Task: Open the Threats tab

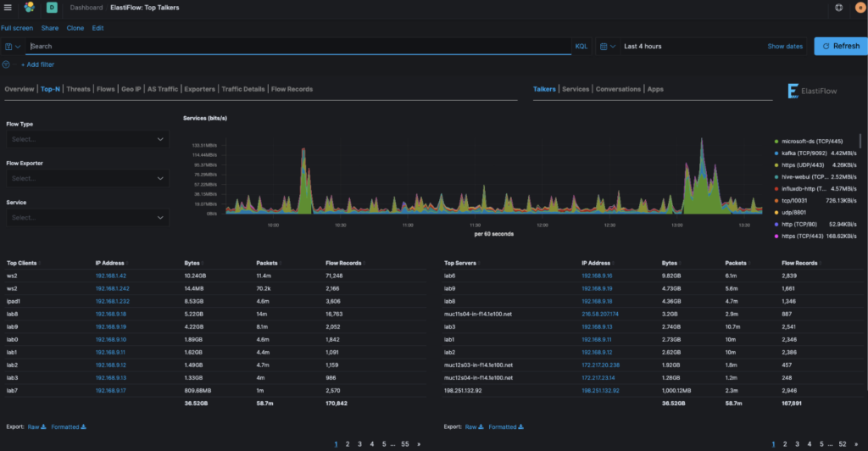Action: pos(78,89)
